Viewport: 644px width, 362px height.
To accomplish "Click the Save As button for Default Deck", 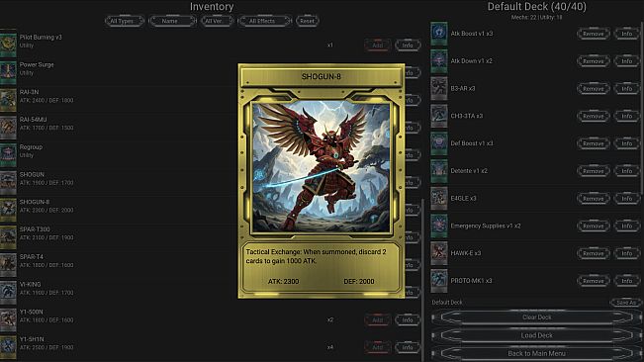I will click(625, 303).
